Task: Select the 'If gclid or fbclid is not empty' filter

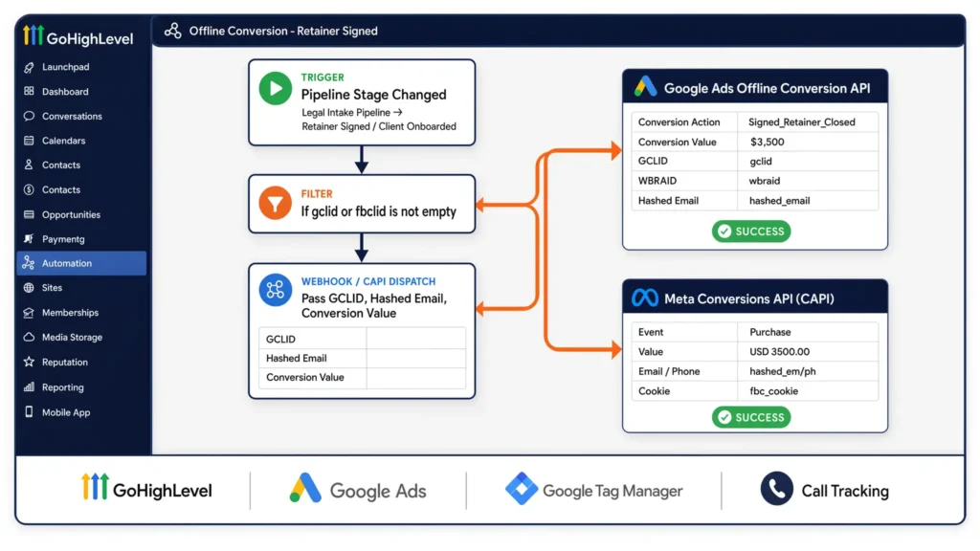Action: (379, 211)
